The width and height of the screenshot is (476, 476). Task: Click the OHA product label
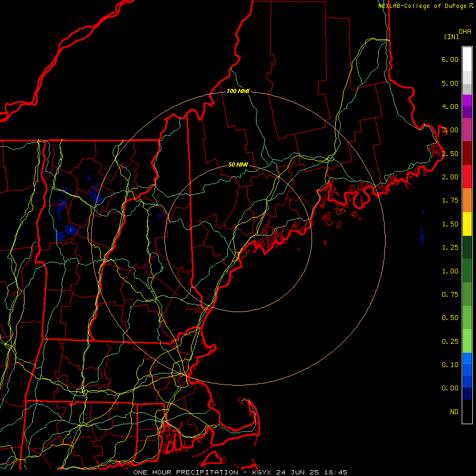click(465, 32)
